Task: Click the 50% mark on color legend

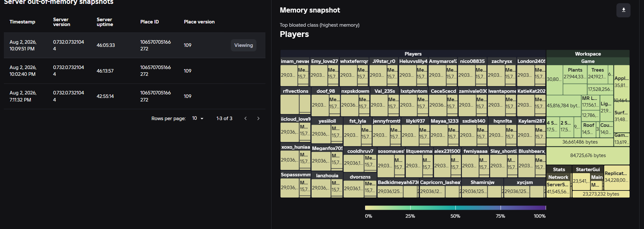Action: (455, 216)
